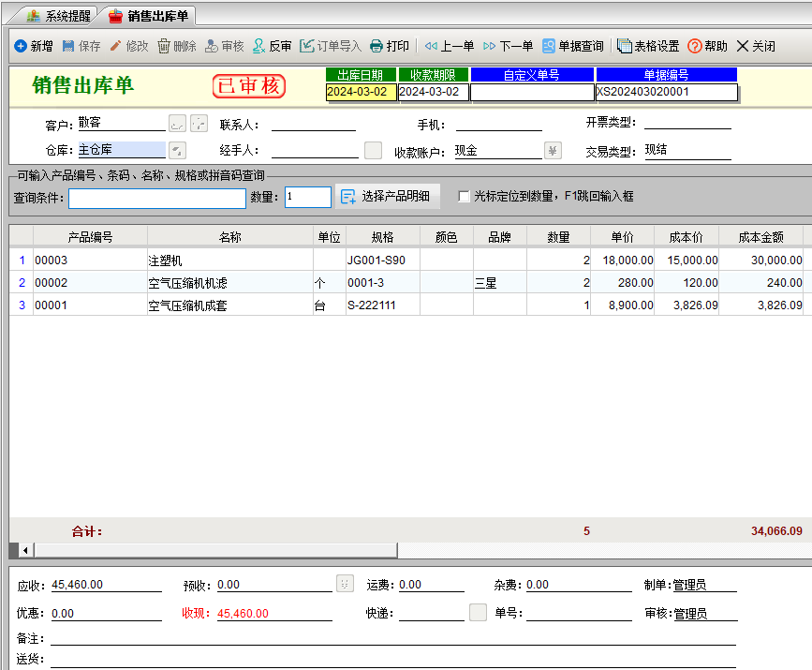Image resolution: width=812 pixels, height=670 pixels.
Task: Open the 仓库 warehouse selector button
Action: 177,150
